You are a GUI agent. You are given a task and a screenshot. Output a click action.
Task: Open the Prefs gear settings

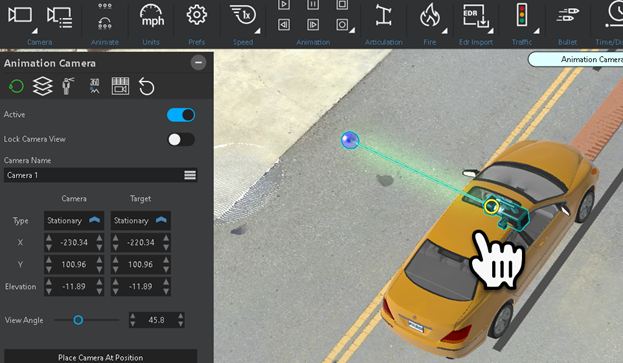coord(197,15)
